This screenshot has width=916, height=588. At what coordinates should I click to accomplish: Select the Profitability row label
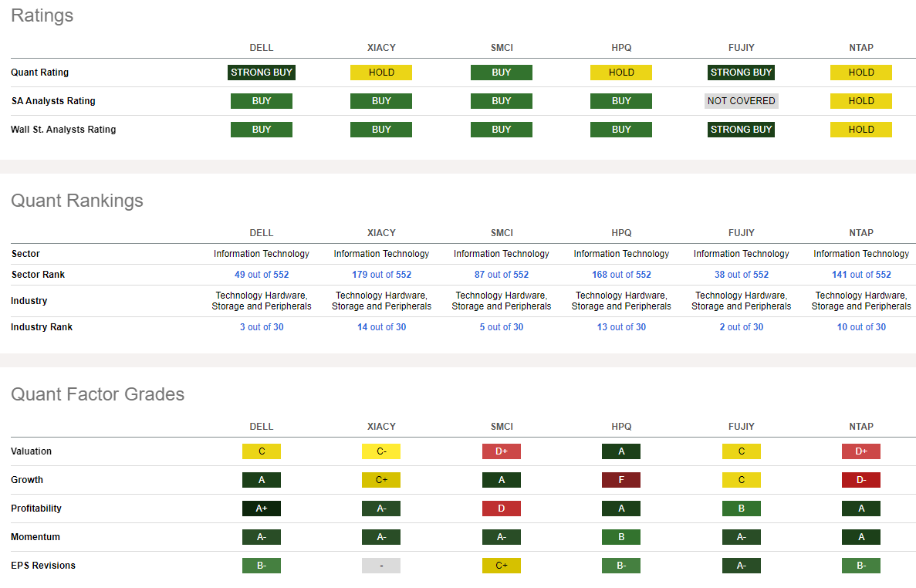pos(36,509)
